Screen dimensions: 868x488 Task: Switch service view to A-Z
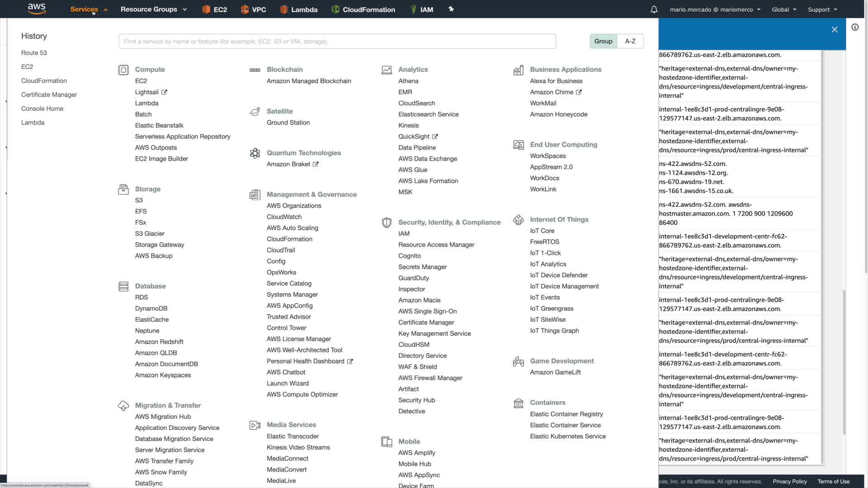(630, 41)
